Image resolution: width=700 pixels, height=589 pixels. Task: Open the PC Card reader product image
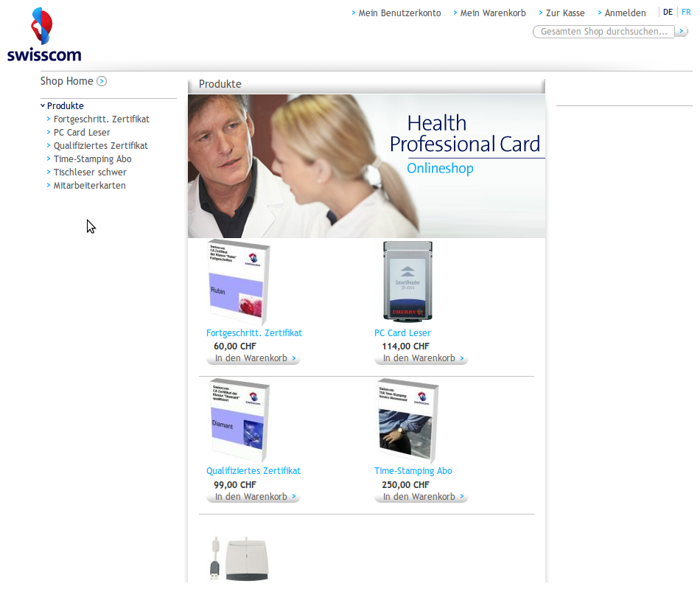click(x=408, y=282)
